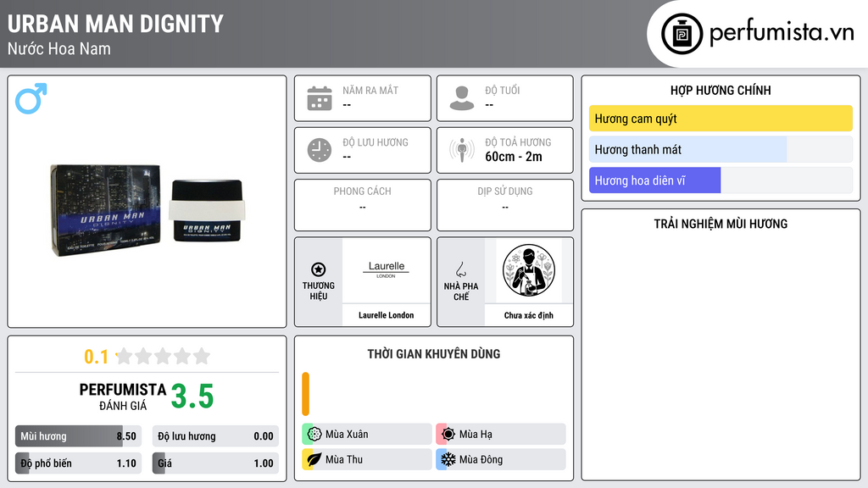Click the five-star rating row
This screenshot has width=868, height=488.
click(163, 356)
